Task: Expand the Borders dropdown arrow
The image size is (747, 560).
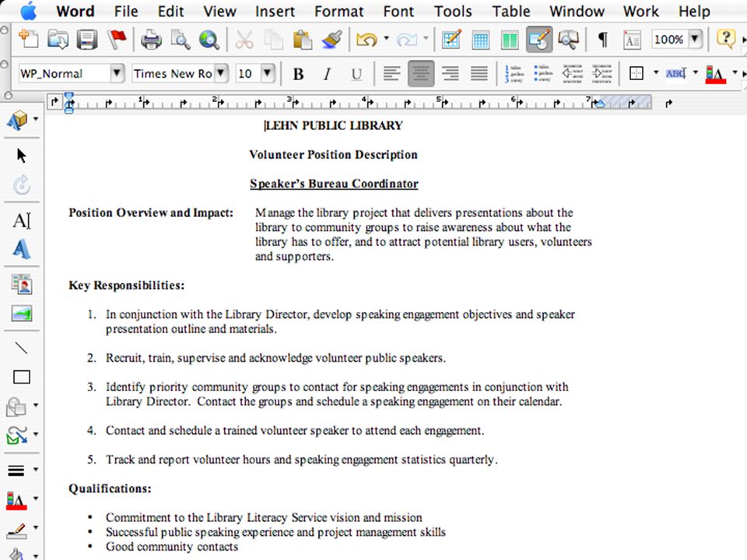Action: coord(656,73)
